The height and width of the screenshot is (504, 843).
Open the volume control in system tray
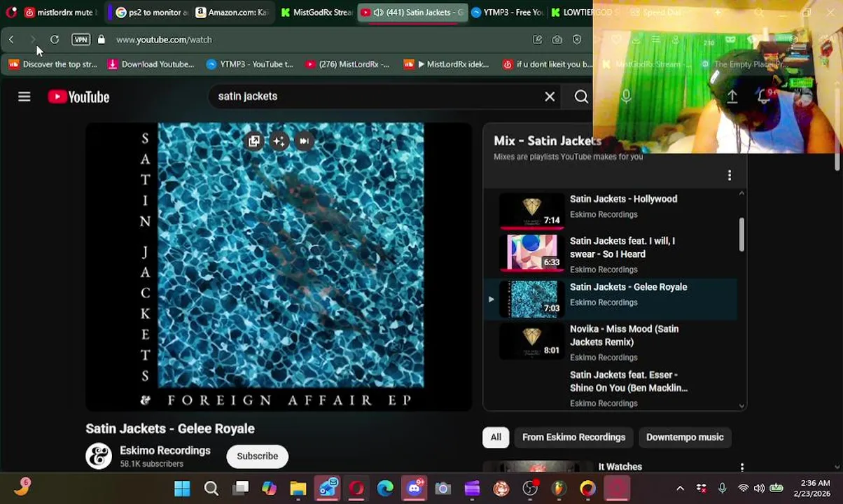pyautogui.click(x=760, y=489)
